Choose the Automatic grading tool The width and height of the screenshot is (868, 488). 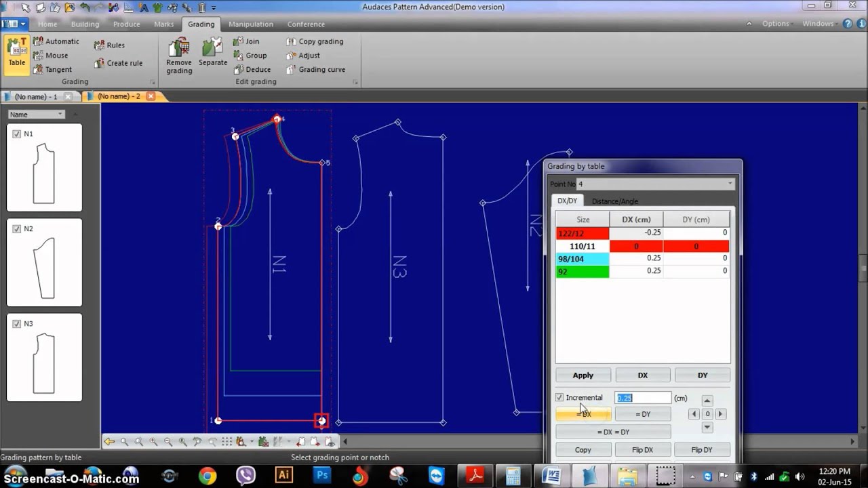tap(56, 41)
